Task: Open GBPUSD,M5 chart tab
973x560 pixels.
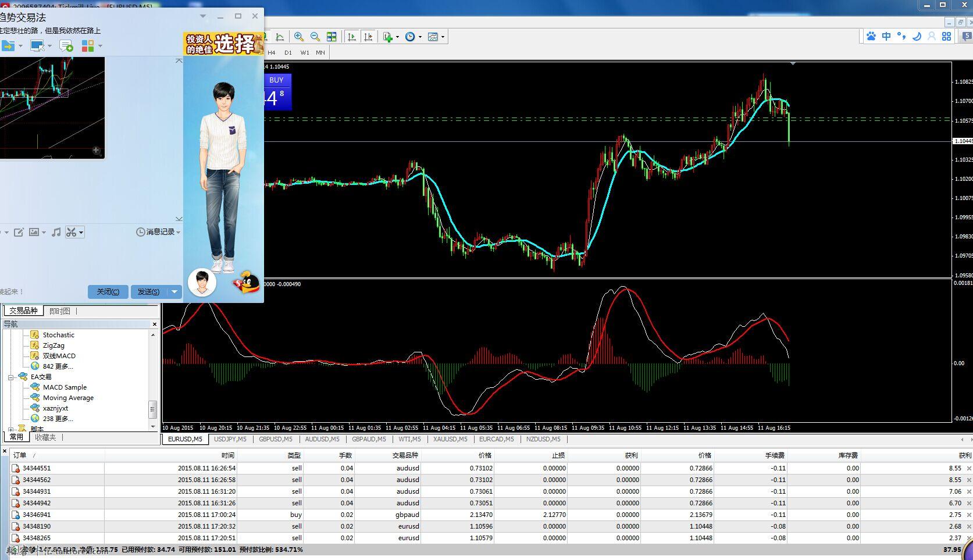Action: pos(276,440)
